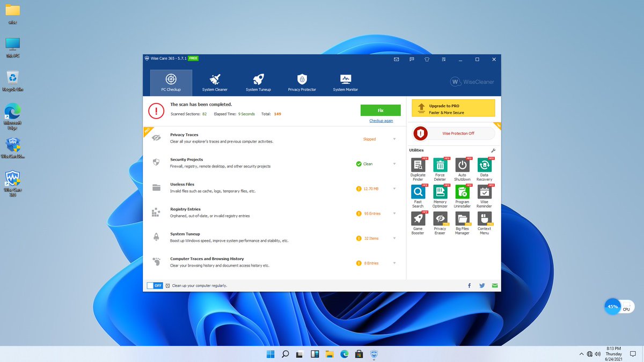Click the 12.70 MB useless files result
This screenshot has width=644, height=362.
(x=367, y=189)
